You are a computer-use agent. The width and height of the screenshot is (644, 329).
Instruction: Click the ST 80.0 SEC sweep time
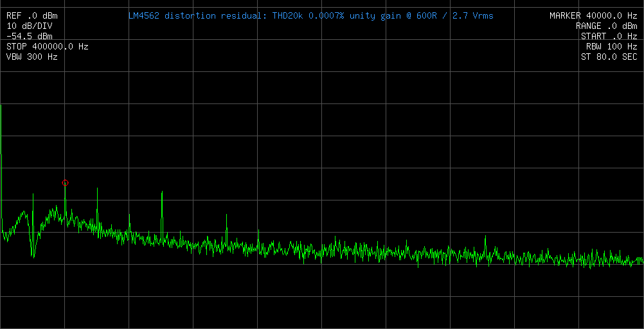click(609, 57)
